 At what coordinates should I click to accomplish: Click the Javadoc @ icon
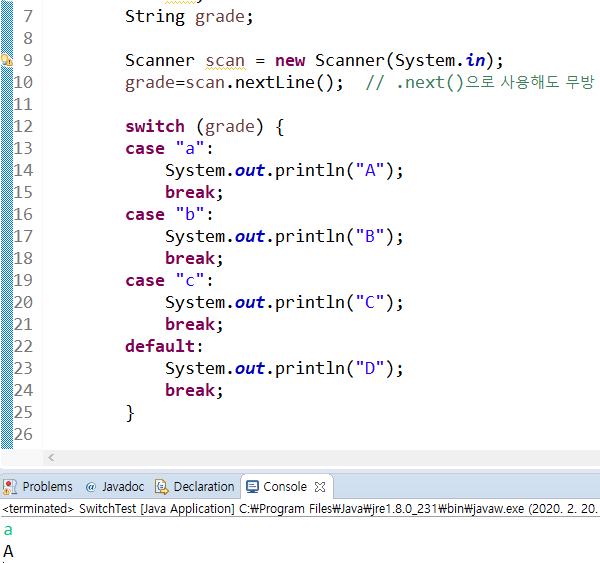click(91, 487)
